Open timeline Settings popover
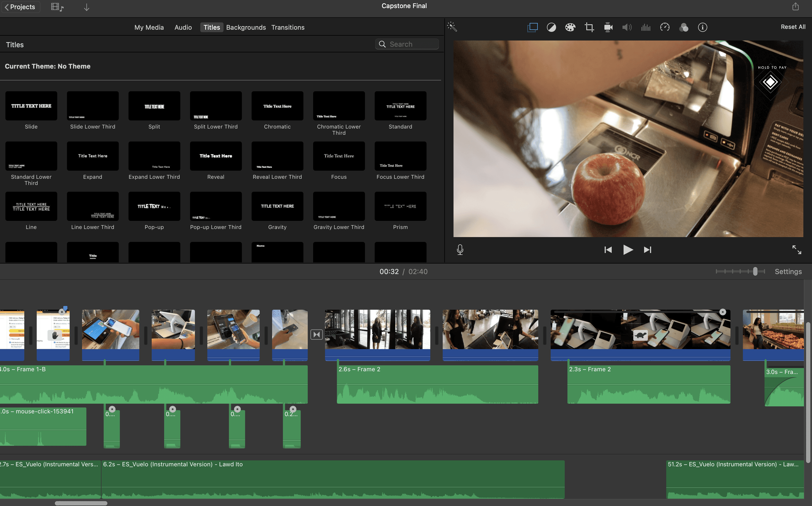 [x=788, y=271]
